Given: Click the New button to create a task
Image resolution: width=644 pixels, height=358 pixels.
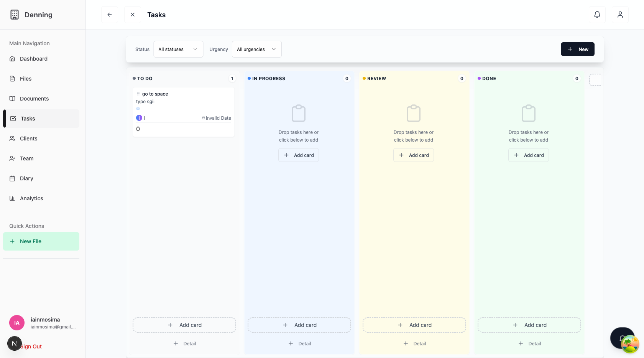Looking at the screenshot, I should (577, 49).
